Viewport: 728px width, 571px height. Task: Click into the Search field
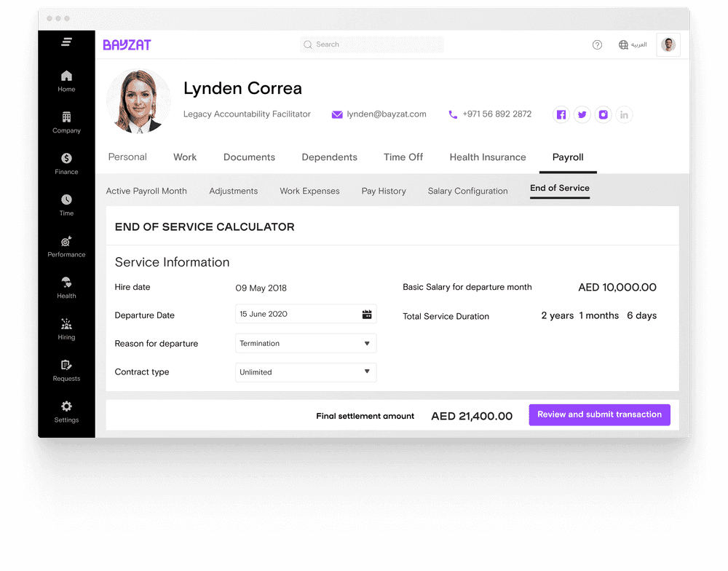pos(371,44)
